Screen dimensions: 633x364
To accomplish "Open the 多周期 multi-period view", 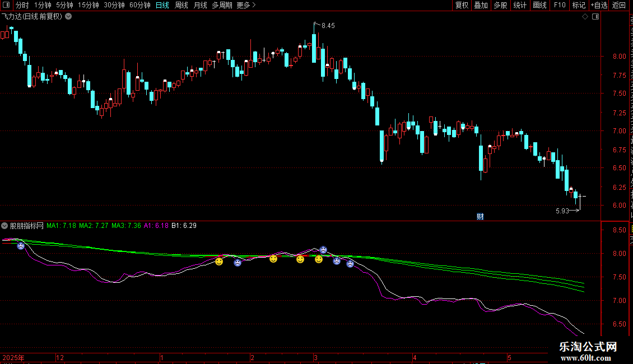I will coord(222,5).
